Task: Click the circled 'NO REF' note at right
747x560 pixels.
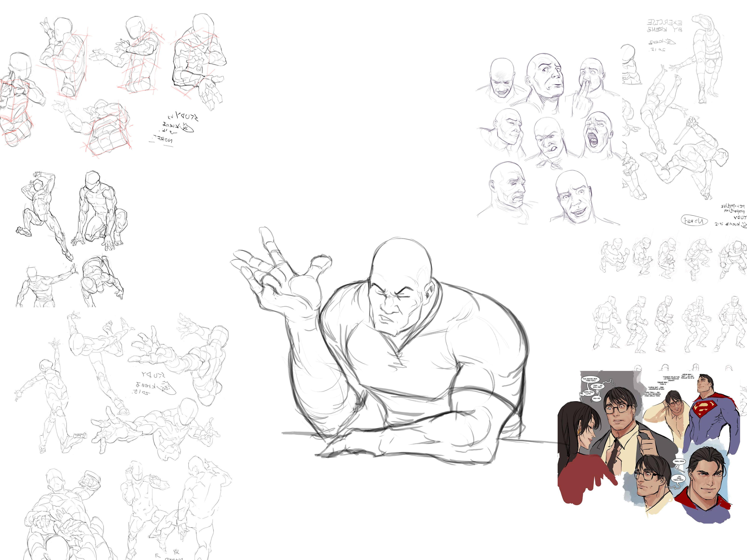Action: click(x=694, y=220)
